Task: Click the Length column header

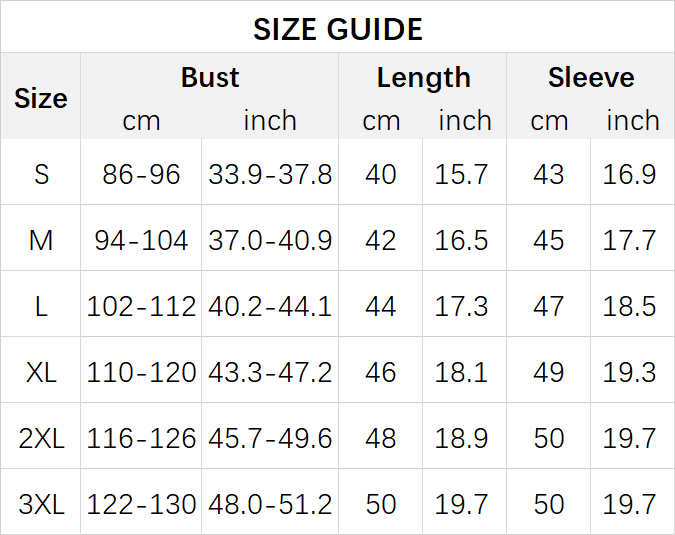Action: click(x=423, y=78)
